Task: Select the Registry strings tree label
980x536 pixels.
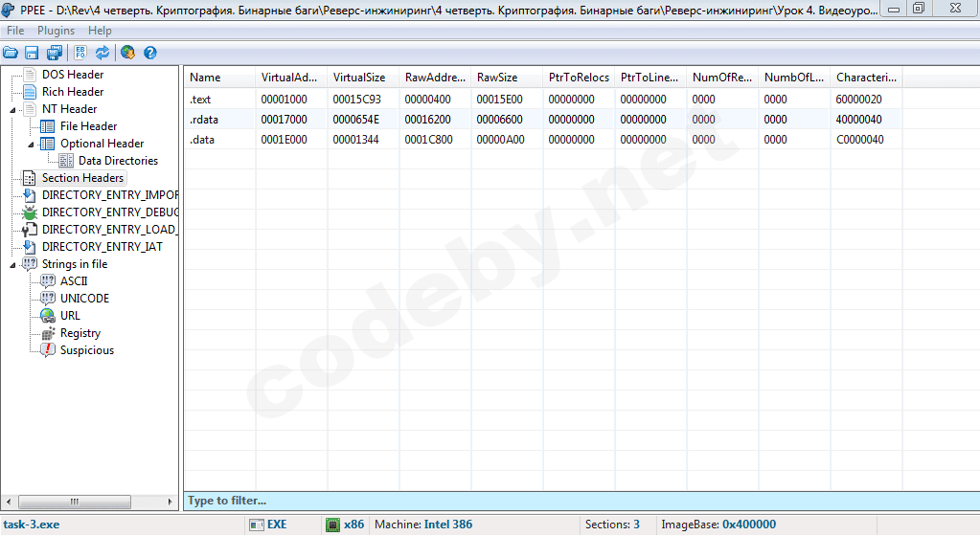Action: coord(80,333)
